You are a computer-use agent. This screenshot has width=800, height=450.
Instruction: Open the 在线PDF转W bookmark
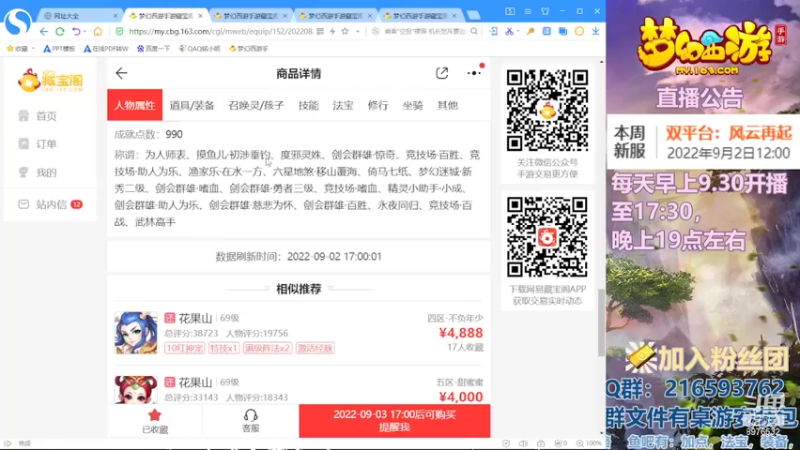[106, 48]
